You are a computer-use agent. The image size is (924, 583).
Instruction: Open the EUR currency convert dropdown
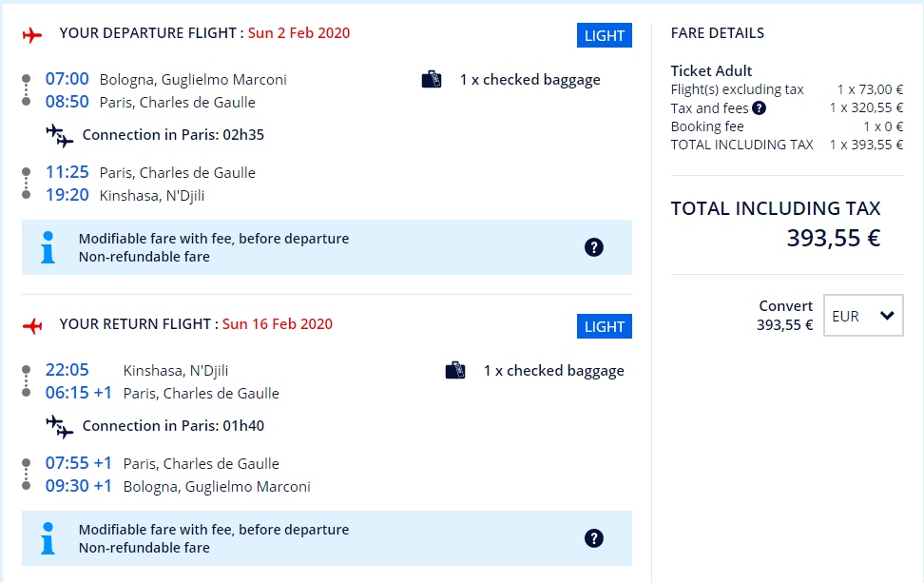click(863, 316)
